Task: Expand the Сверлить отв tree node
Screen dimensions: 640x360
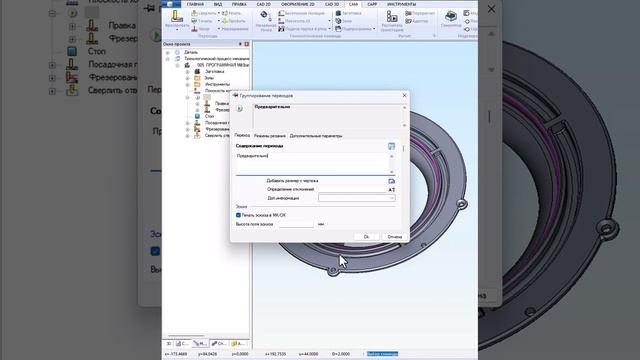Action: [x=187, y=136]
